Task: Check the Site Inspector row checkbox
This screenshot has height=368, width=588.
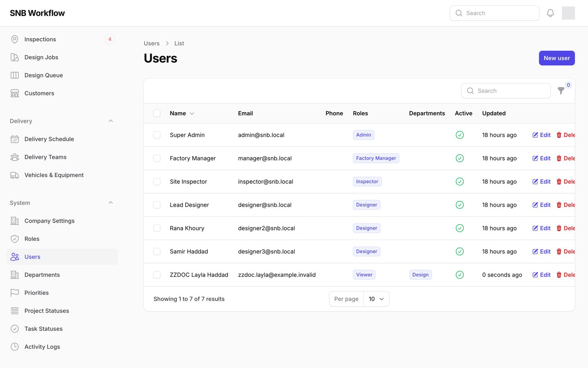Action: tap(157, 182)
